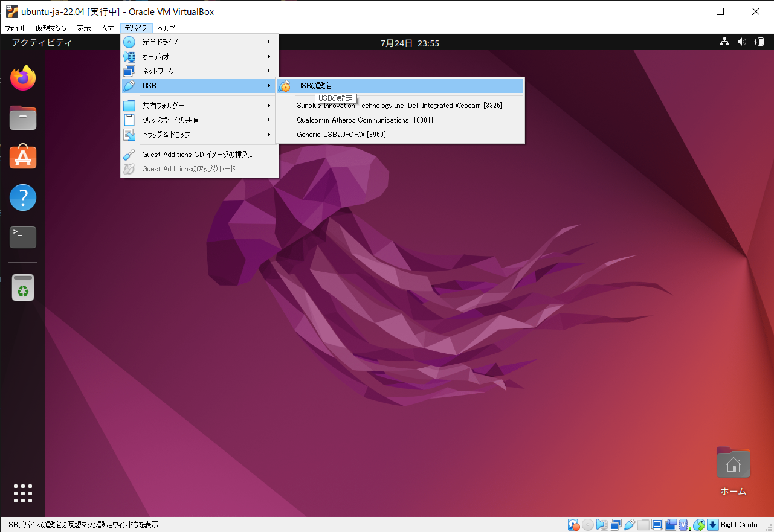774x532 pixels.
Task: Click the mouse integration status bar icon
Action: (699, 524)
